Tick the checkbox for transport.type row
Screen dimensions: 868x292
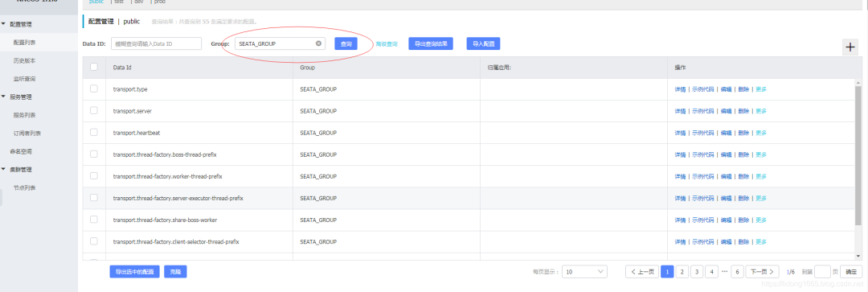tap(93, 88)
